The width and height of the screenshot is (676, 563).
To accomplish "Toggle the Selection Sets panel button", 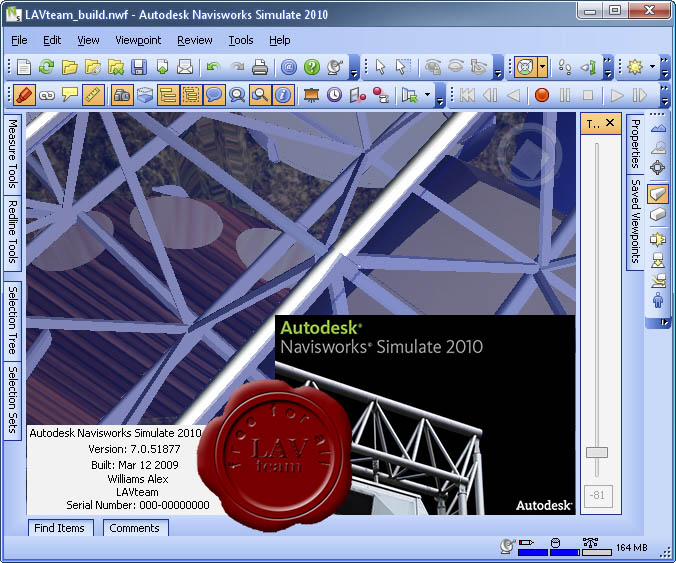I will click(x=191, y=95).
